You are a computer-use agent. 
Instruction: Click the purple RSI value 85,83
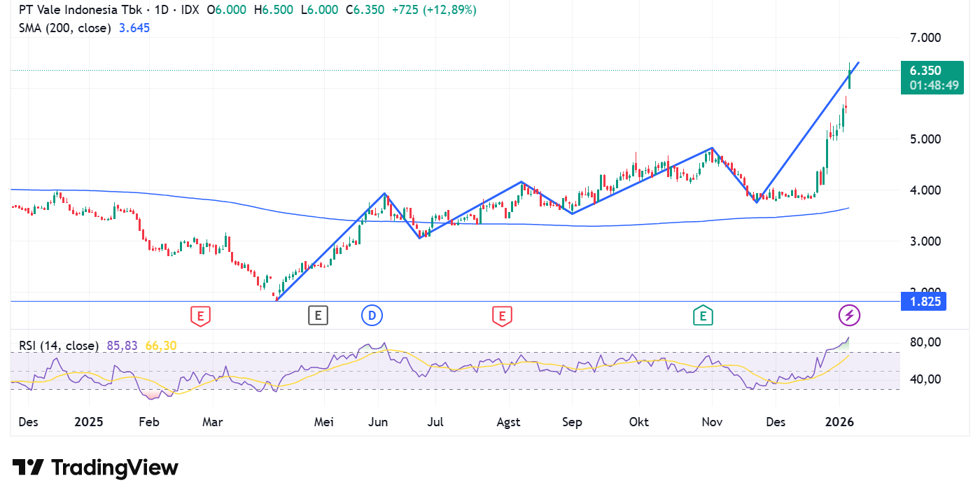coord(122,345)
